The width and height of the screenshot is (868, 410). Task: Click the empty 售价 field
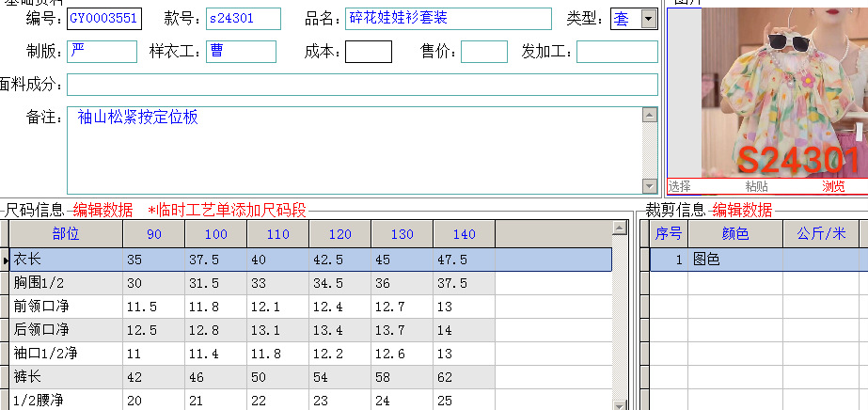pyautogui.click(x=484, y=52)
